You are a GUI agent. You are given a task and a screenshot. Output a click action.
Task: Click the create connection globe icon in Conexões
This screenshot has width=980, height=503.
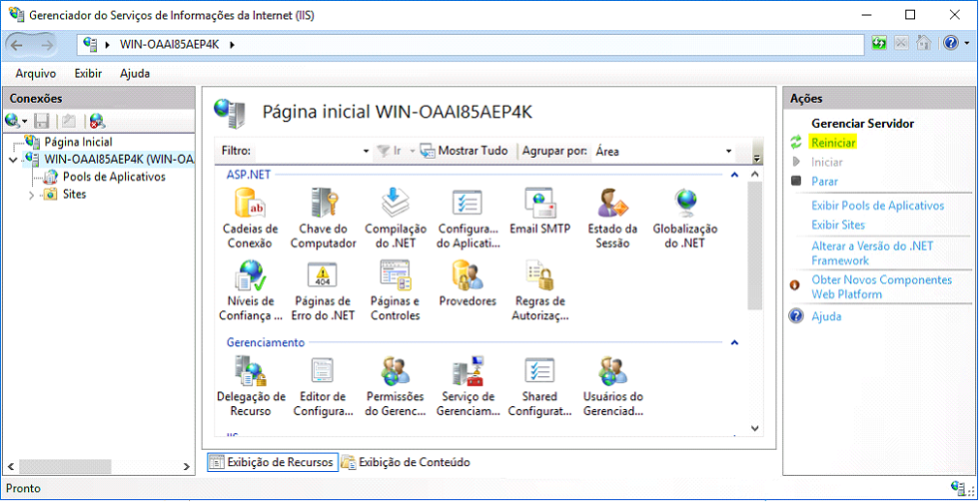click(x=12, y=120)
